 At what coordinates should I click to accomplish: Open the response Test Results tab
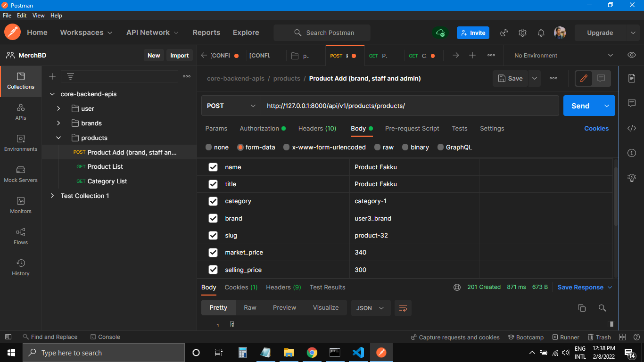327,287
